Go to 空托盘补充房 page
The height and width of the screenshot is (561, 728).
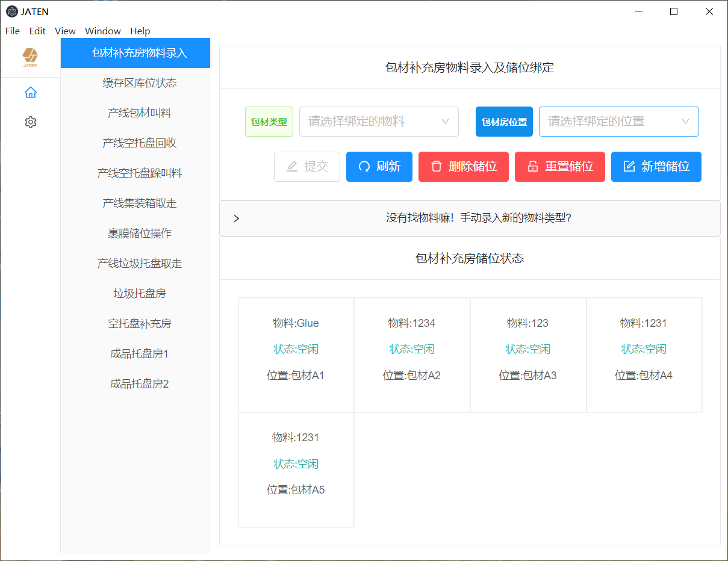(135, 324)
